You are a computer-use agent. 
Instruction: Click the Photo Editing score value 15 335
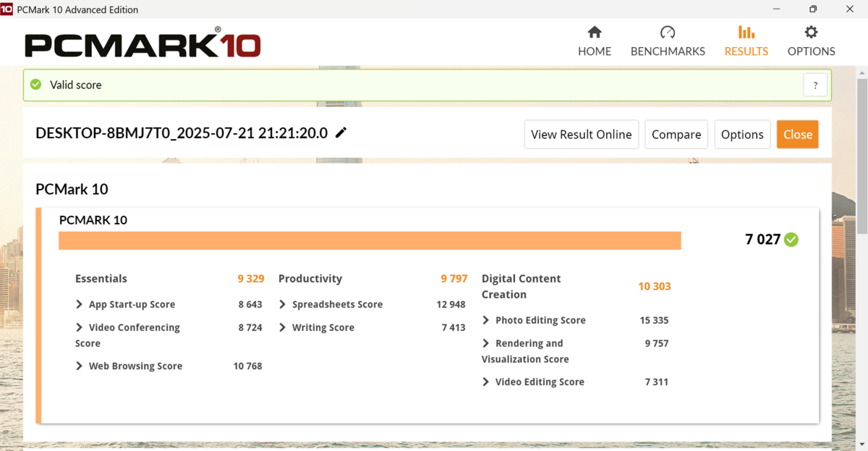tap(655, 320)
